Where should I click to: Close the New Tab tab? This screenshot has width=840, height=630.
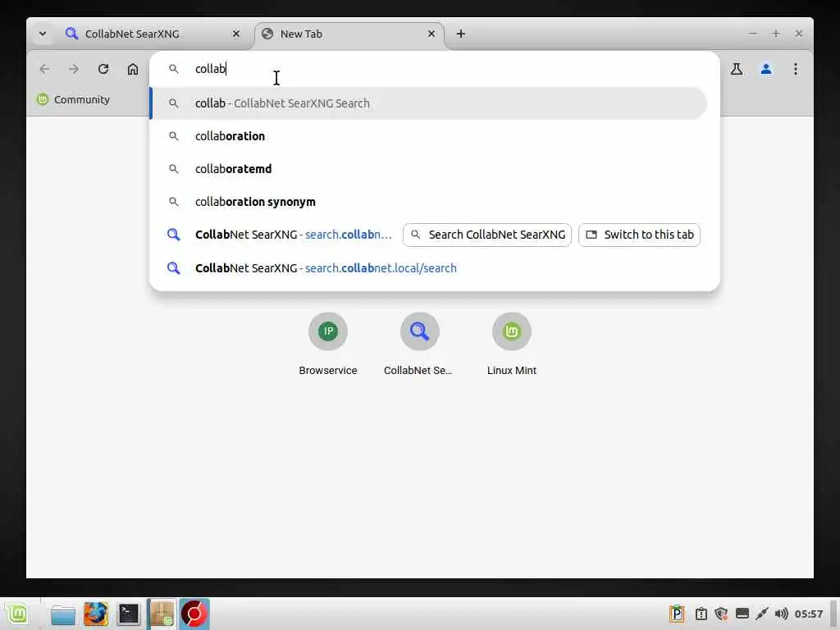pos(431,34)
